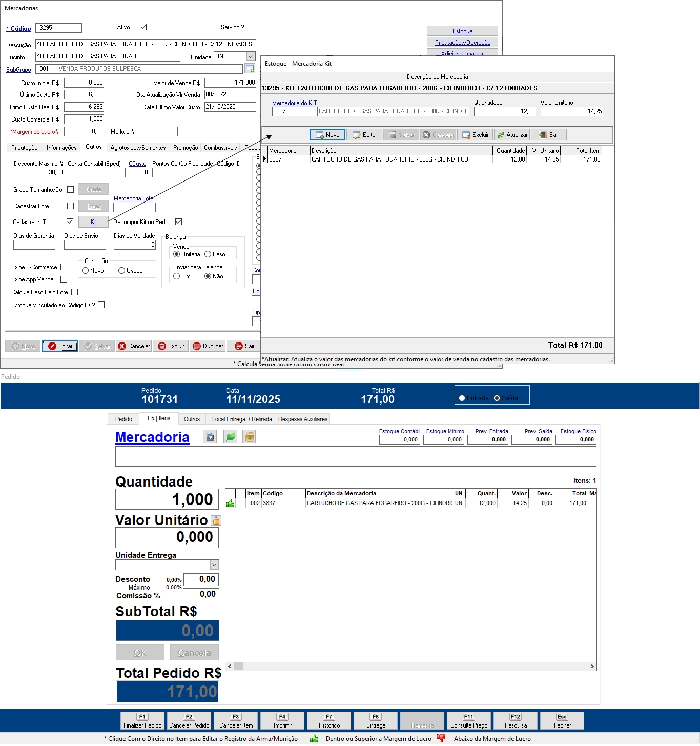Open Promoção tab

[x=186, y=148]
